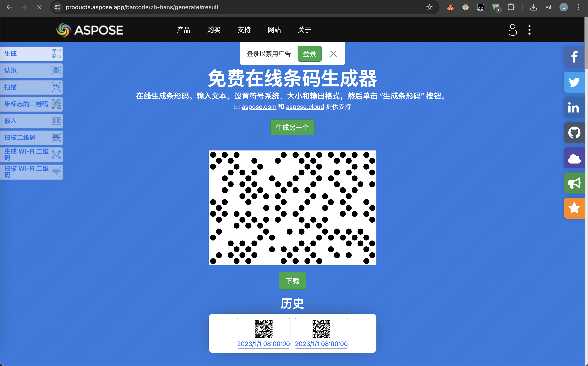Image resolution: width=588 pixels, height=366 pixels.
Task: Open the browser Extensions puzzle icon
Action: (511, 7)
